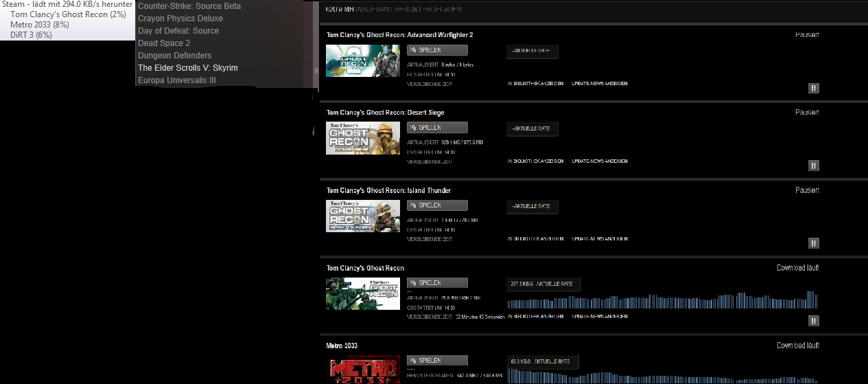
Task: Open Advanced Warfighter 2 cover thumbnail
Action: click(363, 60)
